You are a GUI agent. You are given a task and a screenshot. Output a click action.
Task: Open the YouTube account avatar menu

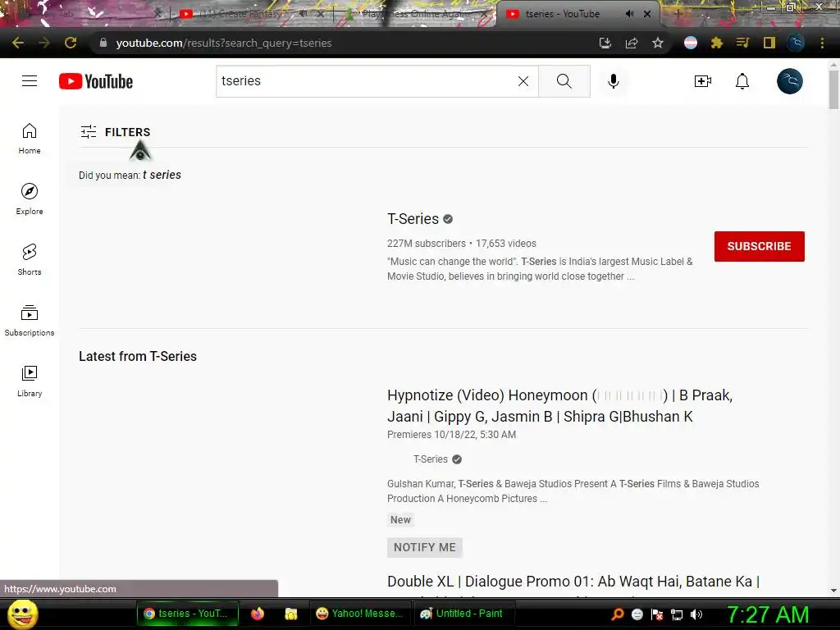coord(790,81)
